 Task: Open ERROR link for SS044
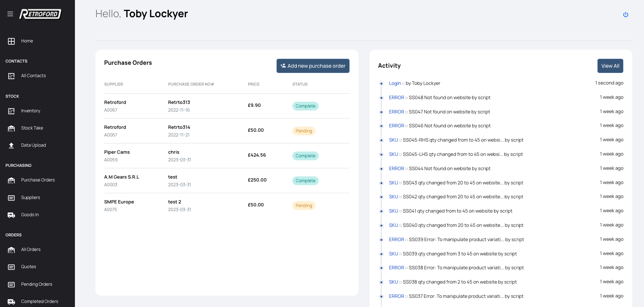[397, 169]
